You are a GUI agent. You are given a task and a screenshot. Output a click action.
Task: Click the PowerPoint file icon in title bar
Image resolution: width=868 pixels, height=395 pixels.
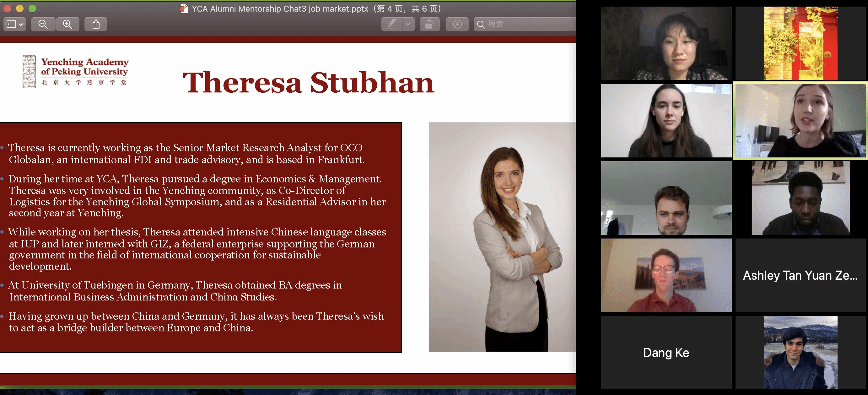(x=184, y=8)
